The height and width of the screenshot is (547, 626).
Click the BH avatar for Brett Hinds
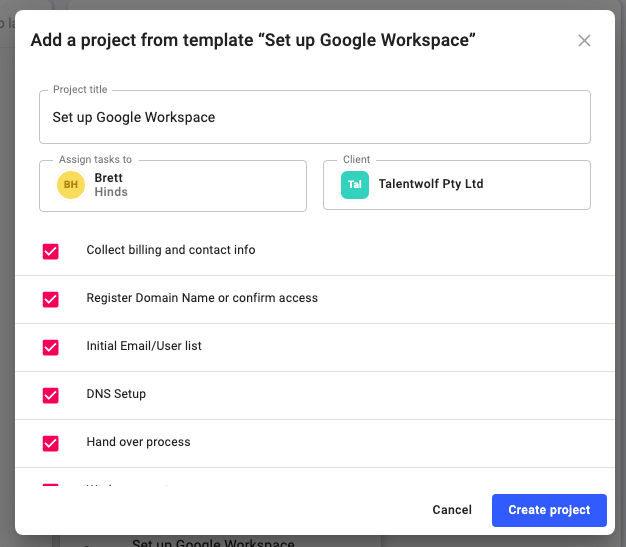click(71, 184)
